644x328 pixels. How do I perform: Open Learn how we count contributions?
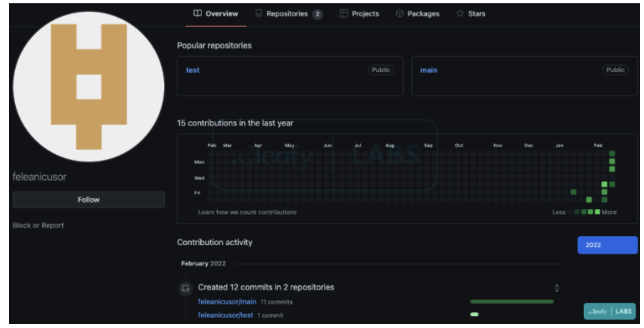[247, 212]
